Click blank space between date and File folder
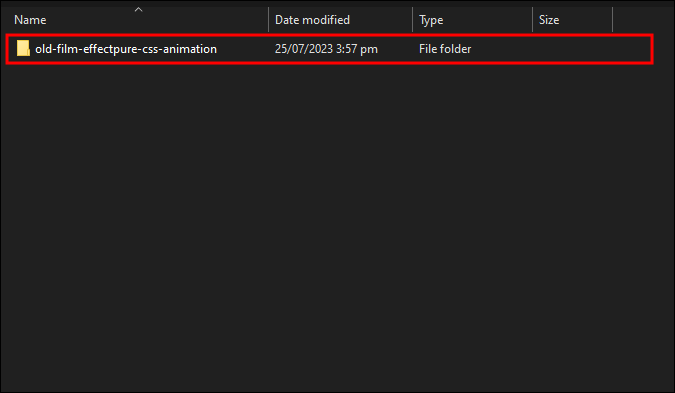The height and width of the screenshot is (393, 675). 398,49
